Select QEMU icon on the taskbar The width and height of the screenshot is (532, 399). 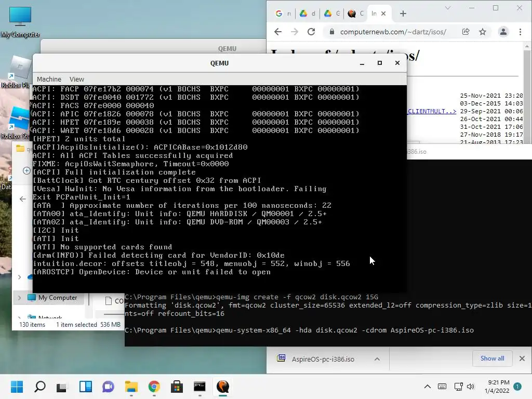pyautogui.click(x=222, y=387)
